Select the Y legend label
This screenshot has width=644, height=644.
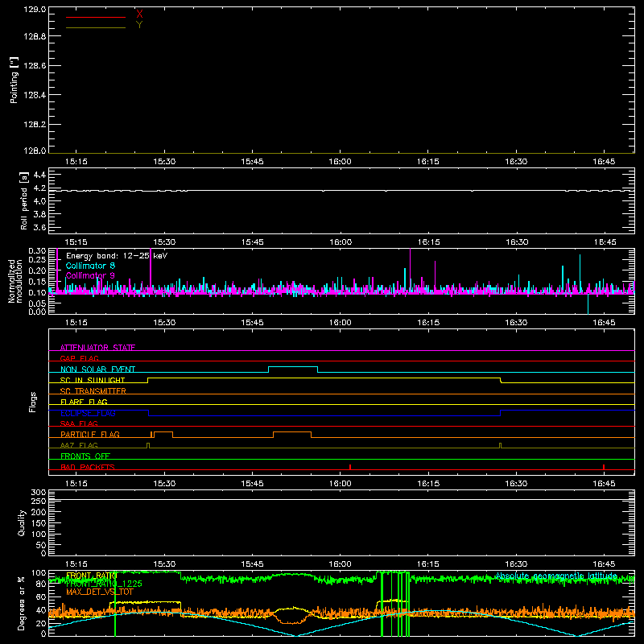(139, 25)
